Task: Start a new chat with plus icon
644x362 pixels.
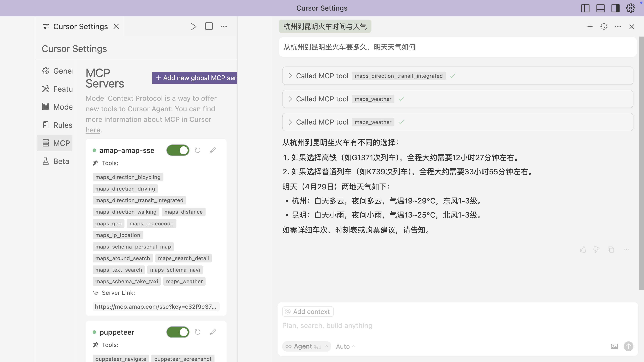Action: click(x=590, y=26)
